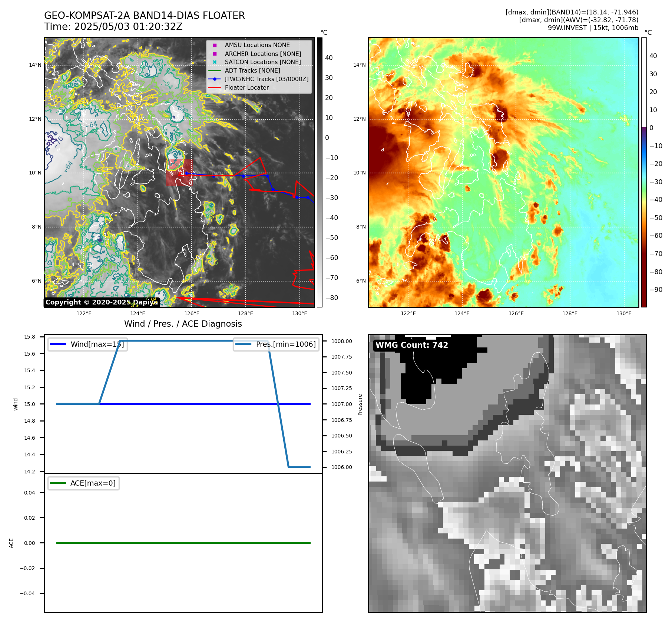Viewport: 672px width, 626px height.
Task: Click the blue JTWC track legend line
Action: tap(215, 79)
